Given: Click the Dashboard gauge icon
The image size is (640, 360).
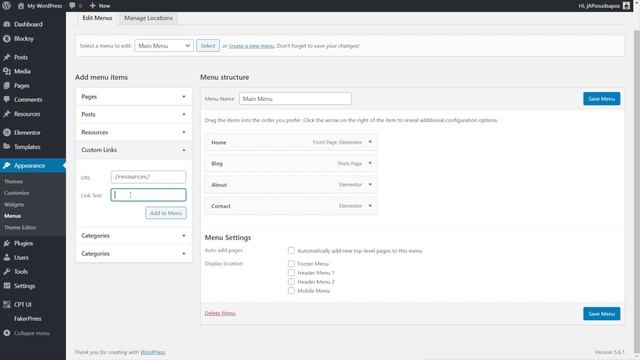Looking at the screenshot, I should click(7, 24).
